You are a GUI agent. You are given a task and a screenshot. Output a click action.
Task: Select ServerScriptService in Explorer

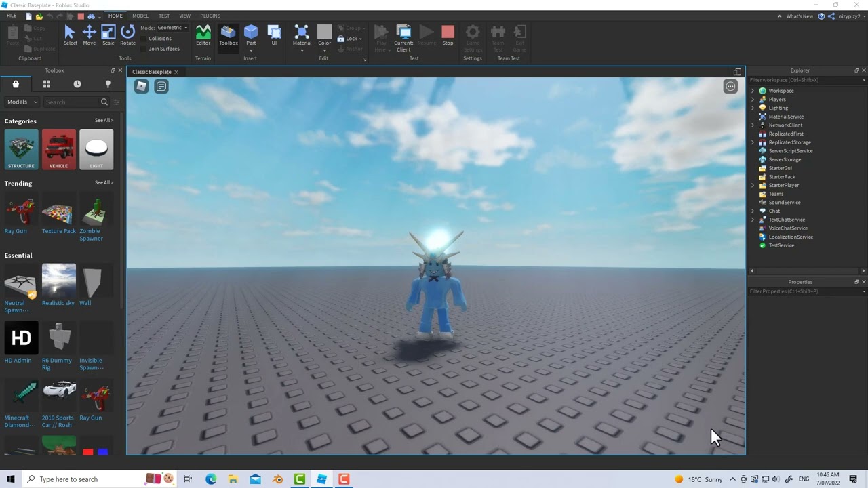790,151
